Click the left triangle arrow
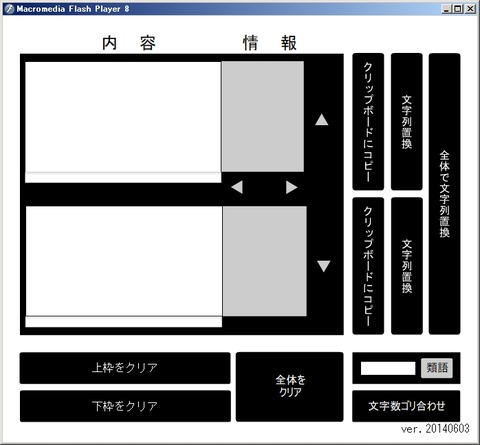 point(237,187)
